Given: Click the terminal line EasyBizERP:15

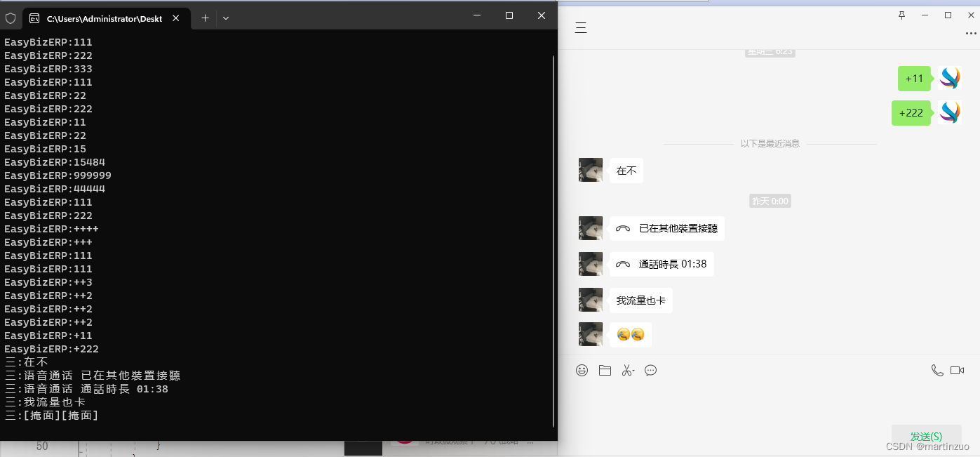Looking at the screenshot, I should click(45, 149).
